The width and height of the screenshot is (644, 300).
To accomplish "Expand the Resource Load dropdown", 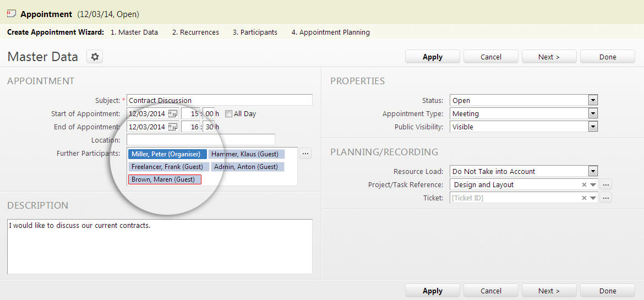I will pyautogui.click(x=593, y=171).
